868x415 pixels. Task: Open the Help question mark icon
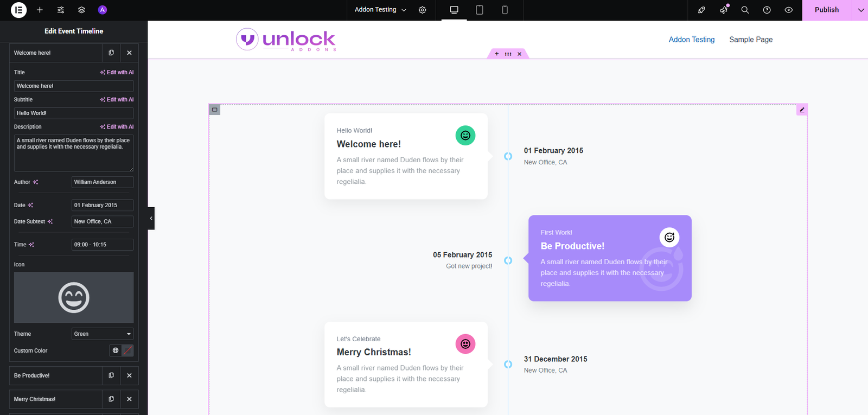(767, 10)
